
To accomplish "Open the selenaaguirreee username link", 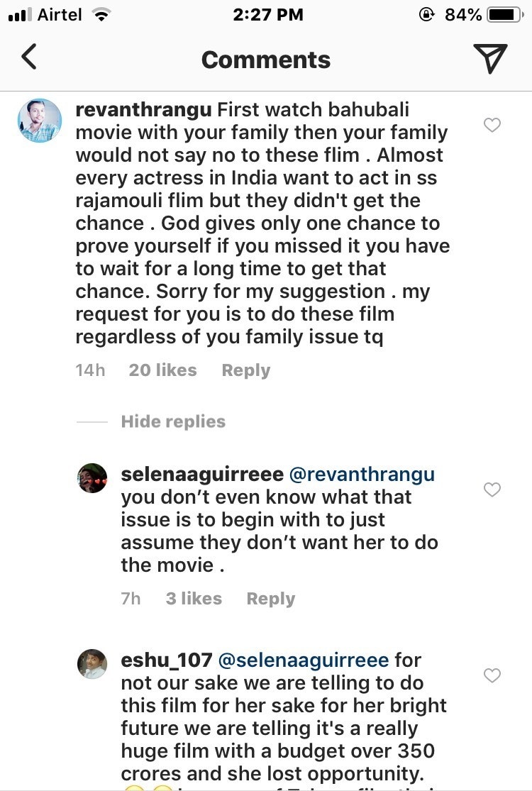I will 202,474.
